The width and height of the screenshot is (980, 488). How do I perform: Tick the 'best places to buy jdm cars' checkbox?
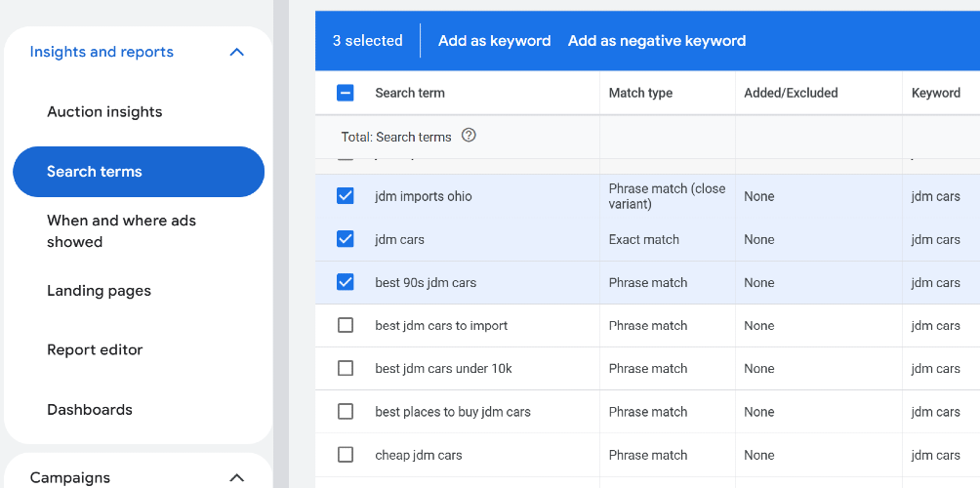pyautogui.click(x=345, y=412)
